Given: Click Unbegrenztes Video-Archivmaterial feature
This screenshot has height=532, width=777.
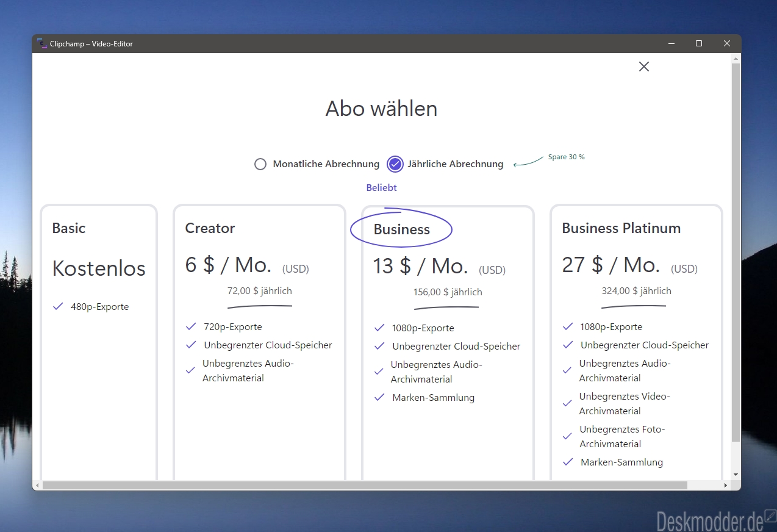Looking at the screenshot, I should pos(625,404).
